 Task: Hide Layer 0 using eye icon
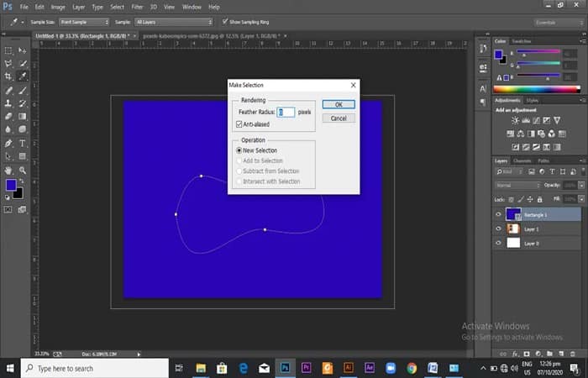(x=498, y=243)
